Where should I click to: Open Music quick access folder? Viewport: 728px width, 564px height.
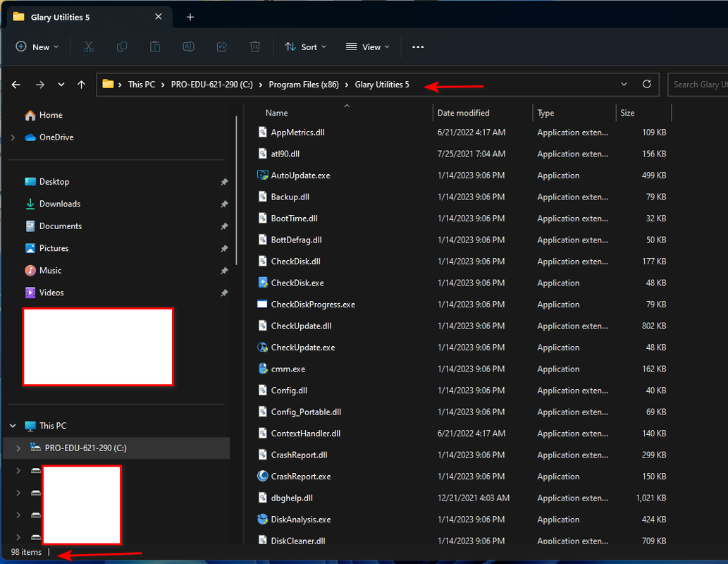43,271
